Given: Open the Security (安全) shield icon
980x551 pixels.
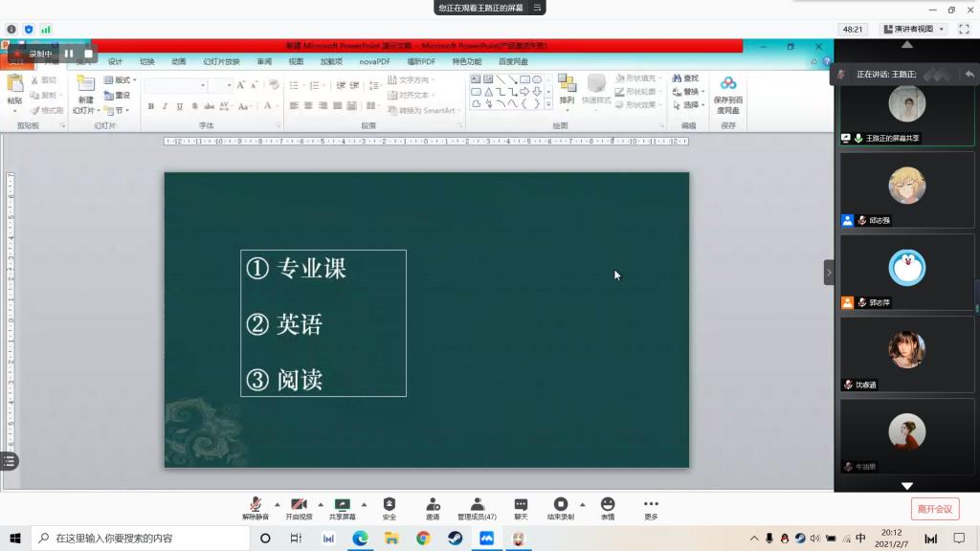Looking at the screenshot, I should pyautogui.click(x=390, y=505).
